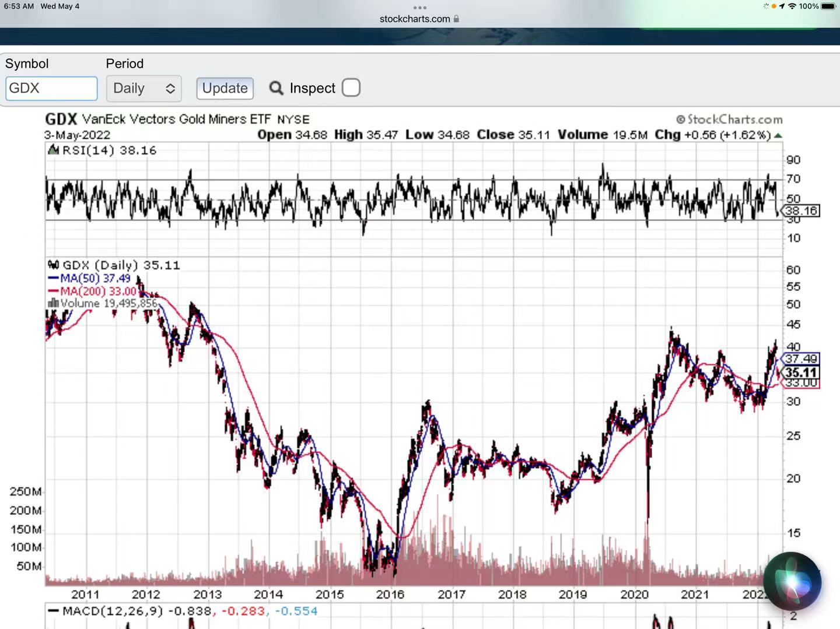Click the StockCharts.com watermark link
Image resolution: width=840 pixels, height=629 pixels.
pos(729,120)
